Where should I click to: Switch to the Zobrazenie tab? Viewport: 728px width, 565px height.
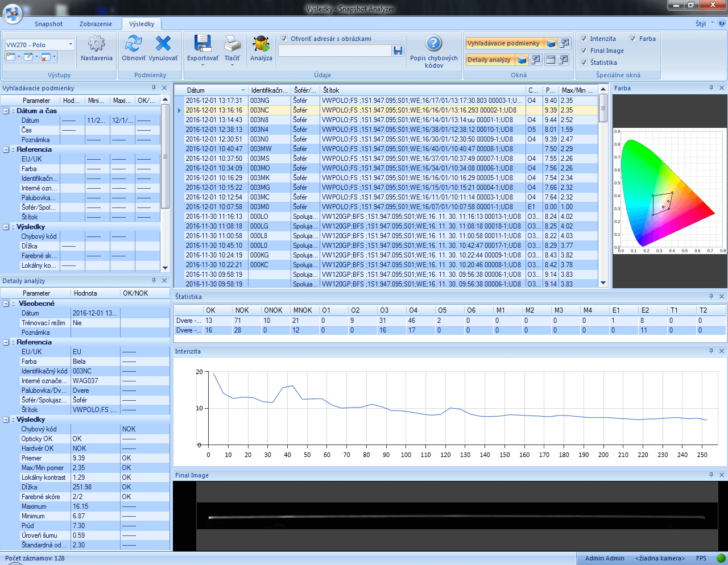click(96, 24)
